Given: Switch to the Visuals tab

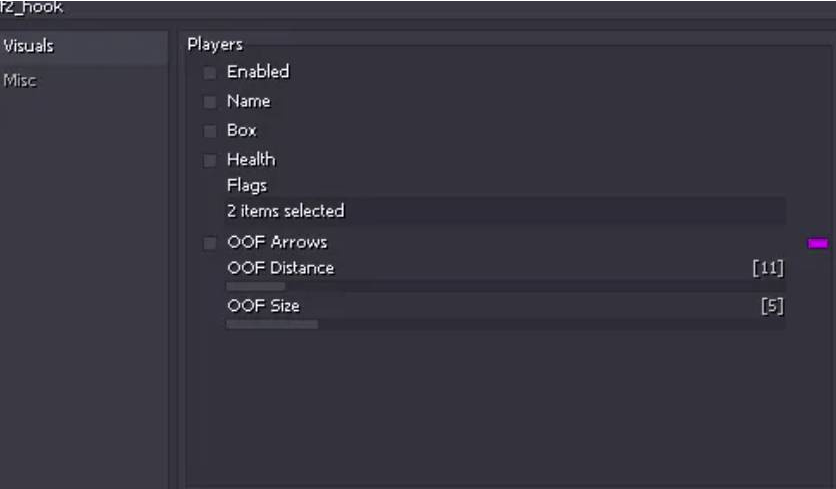Looking at the screenshot, I should [28, 46].
